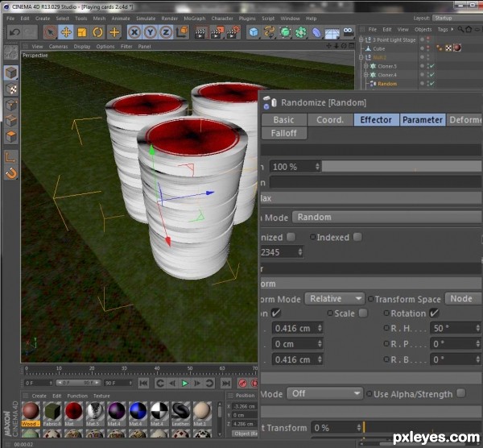Open the deformer objects icon
The width and height of the screenshot is (483, 448).
pos(316,32)
